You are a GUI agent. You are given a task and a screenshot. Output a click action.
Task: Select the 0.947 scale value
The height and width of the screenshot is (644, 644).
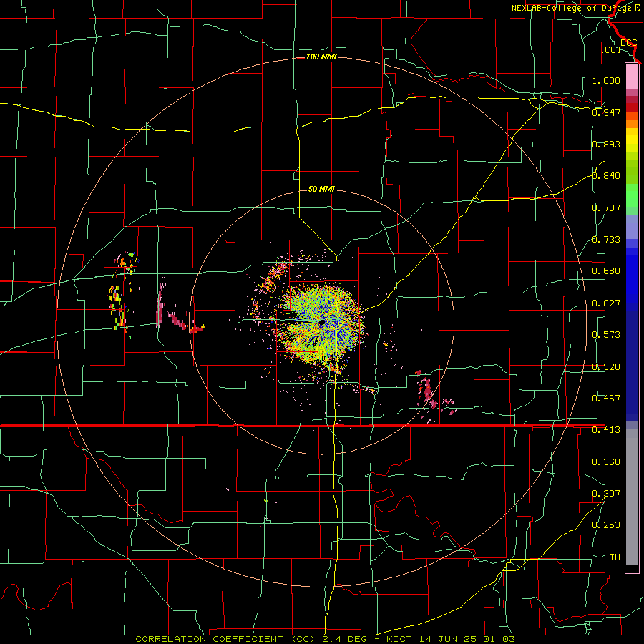tap(606, 112)
